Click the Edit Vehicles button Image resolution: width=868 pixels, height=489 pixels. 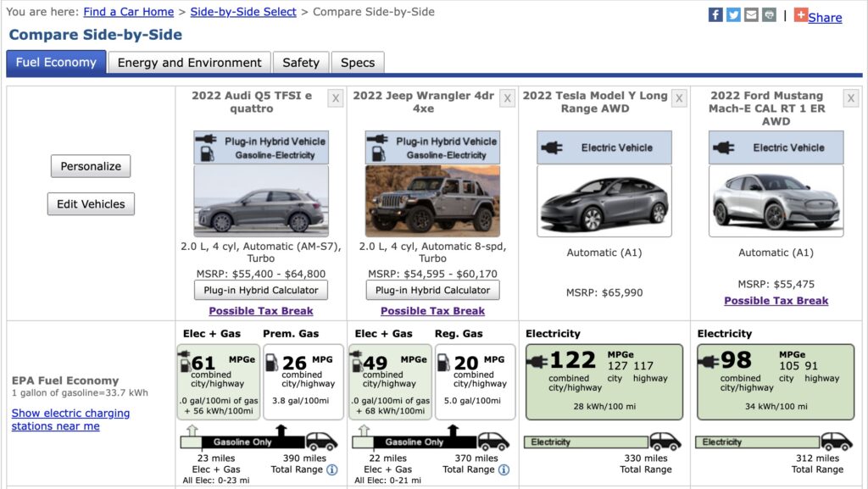(x=91, y=204)
